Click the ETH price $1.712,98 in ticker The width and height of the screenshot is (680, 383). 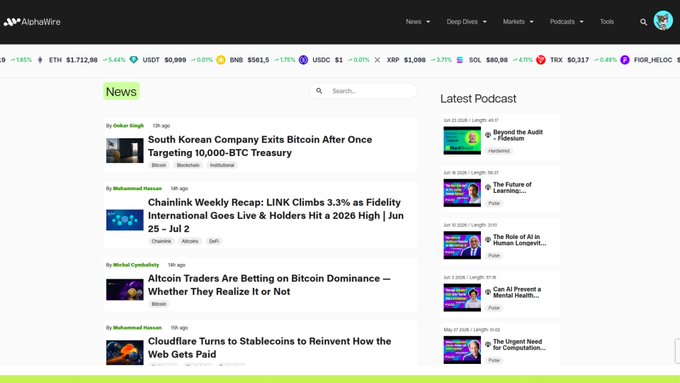click(82, 60)
